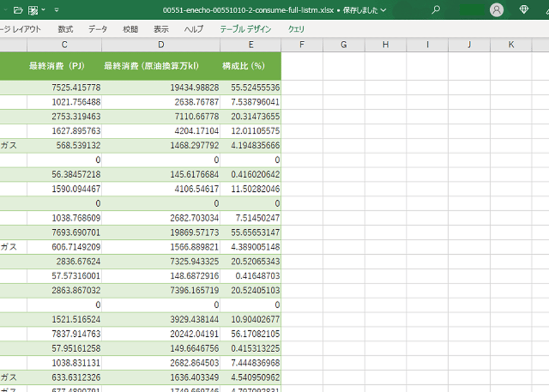Select column F header
549x392 pixels.
pos(302,45)
